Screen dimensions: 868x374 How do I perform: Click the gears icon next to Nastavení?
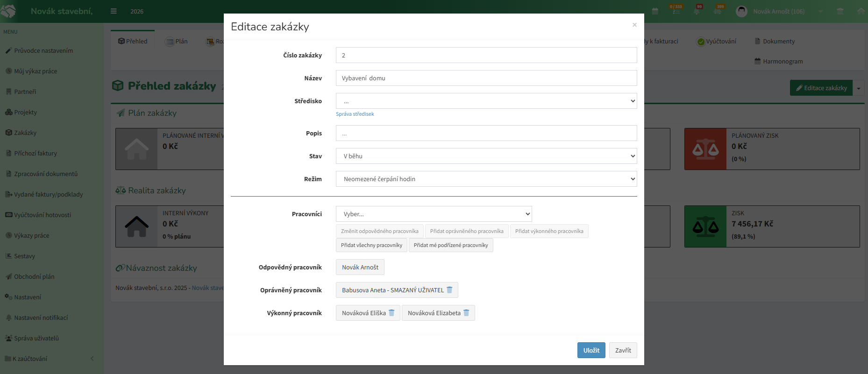[x=8, y=297]
